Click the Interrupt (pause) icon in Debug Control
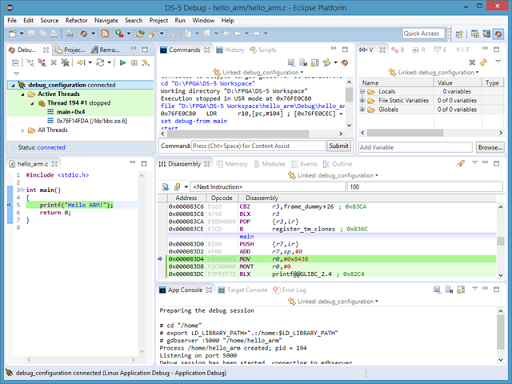 (x=134, y=63)
